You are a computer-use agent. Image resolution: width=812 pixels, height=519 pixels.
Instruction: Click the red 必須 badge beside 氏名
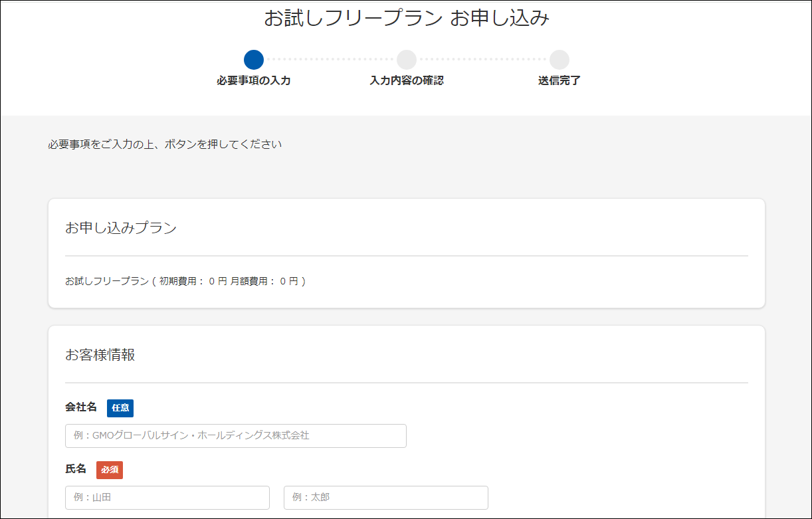click(x=110, y=470)
